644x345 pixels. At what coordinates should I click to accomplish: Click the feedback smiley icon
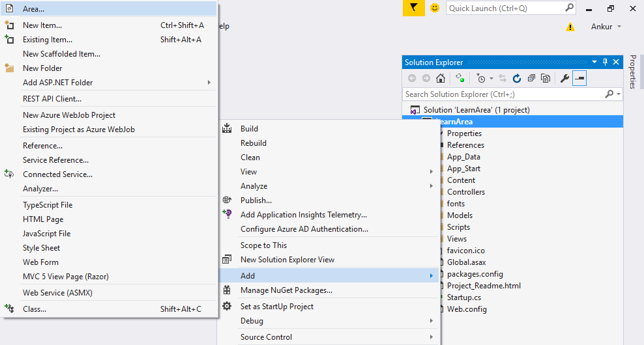point(435,8)
